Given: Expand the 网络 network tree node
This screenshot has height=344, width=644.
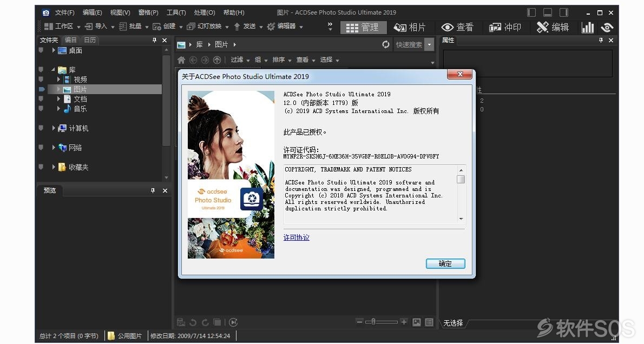Looking at the screenshot, I should point(54,147).
